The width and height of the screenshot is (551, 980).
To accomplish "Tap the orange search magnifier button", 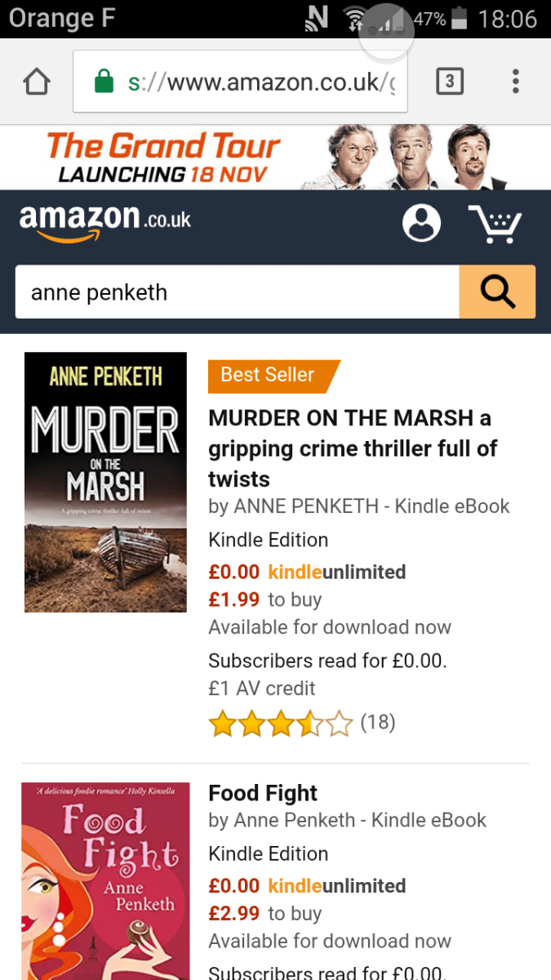I will tap(497, 292).
